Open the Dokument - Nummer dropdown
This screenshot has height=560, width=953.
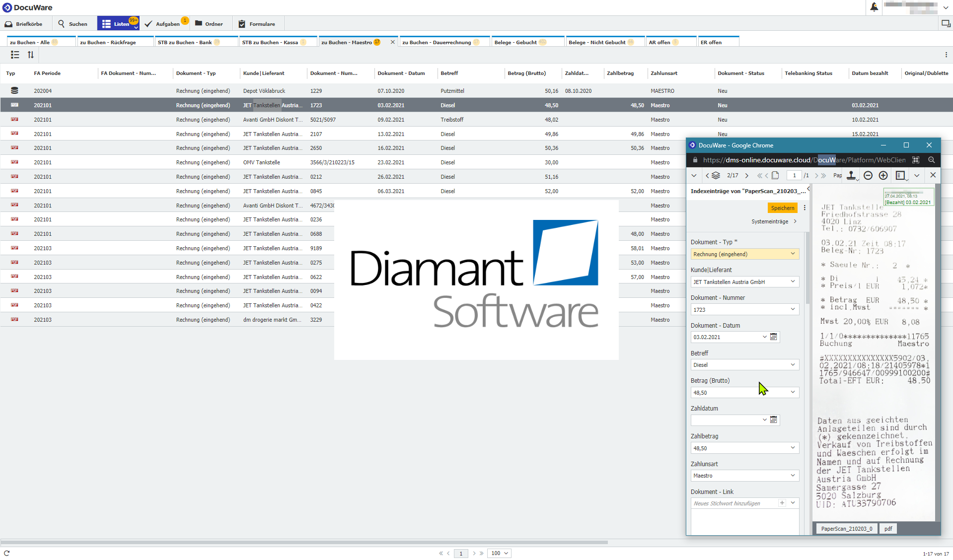pos(793,309)
